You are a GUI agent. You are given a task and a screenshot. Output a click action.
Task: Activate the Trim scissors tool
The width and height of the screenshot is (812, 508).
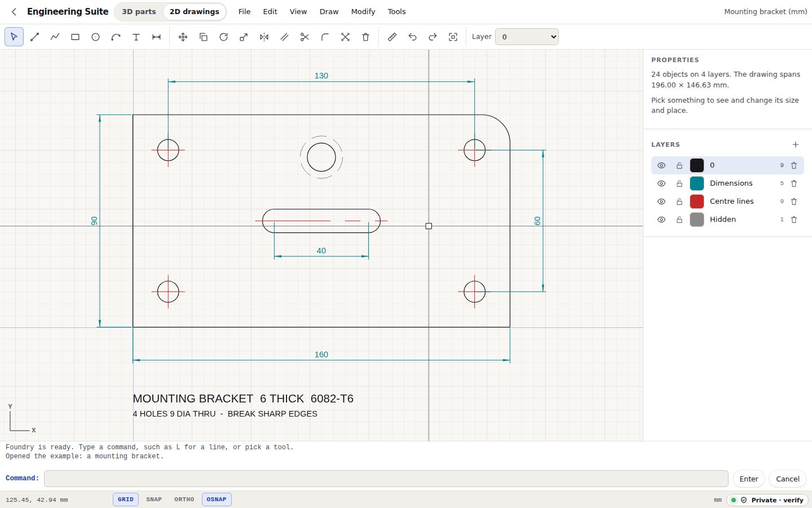pos(304,37)
